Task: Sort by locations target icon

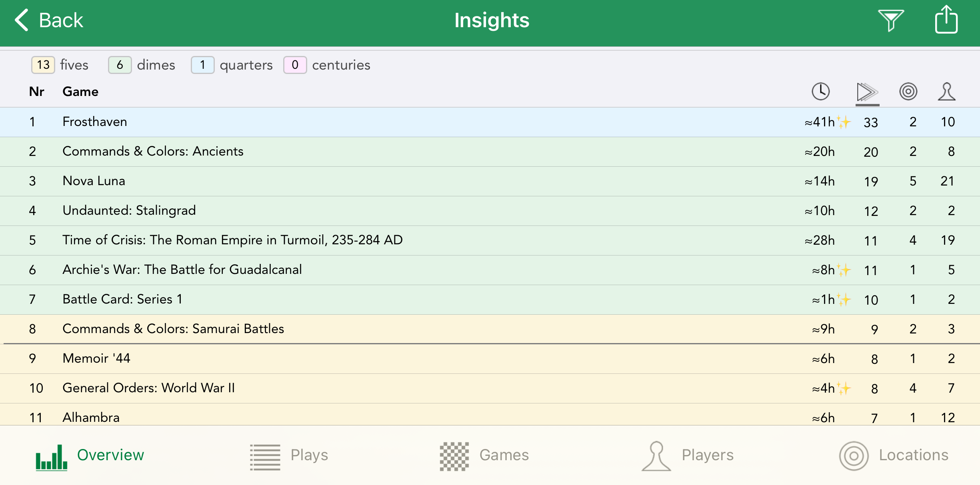Action: click(908, 92)
